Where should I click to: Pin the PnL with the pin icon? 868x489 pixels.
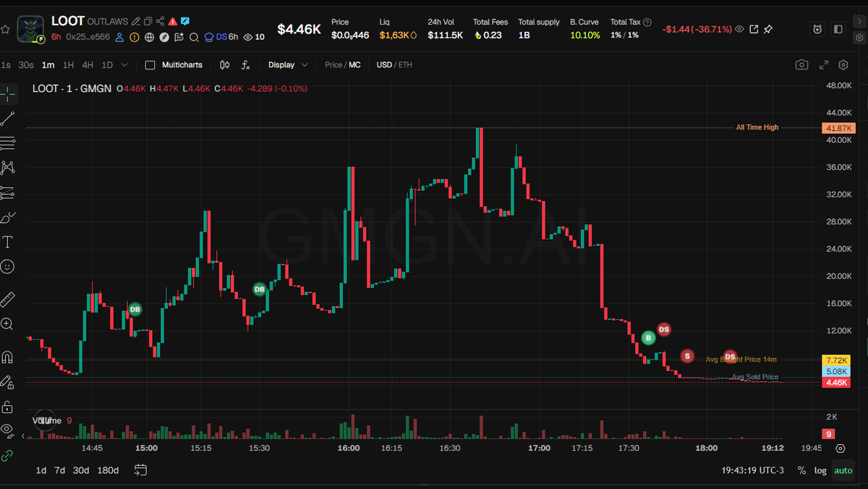tap(768, 30)
